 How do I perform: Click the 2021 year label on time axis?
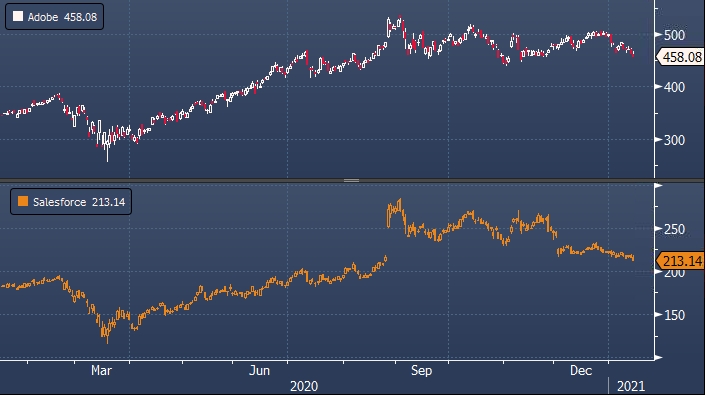point(631,386)
